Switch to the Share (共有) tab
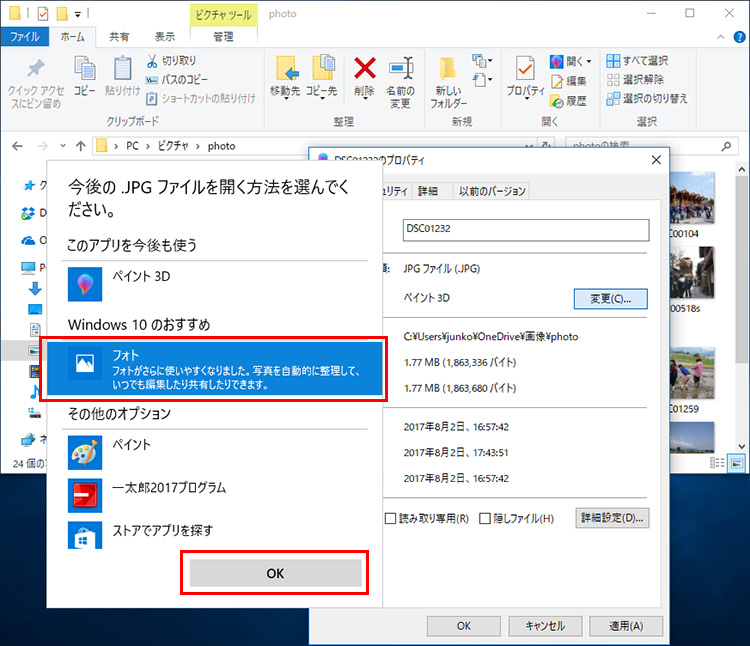750x646 pixels. tap(119, 37)
